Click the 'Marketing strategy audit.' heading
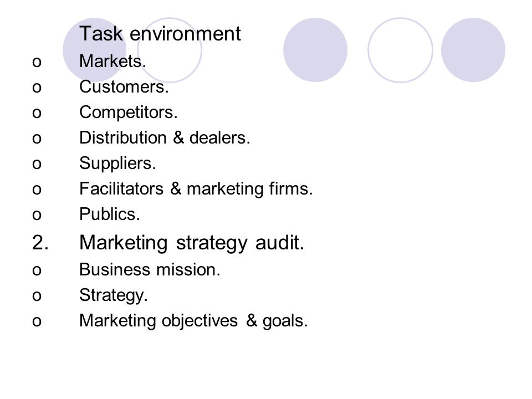This screenshot has height=399, width=532. tap(192, 243)
